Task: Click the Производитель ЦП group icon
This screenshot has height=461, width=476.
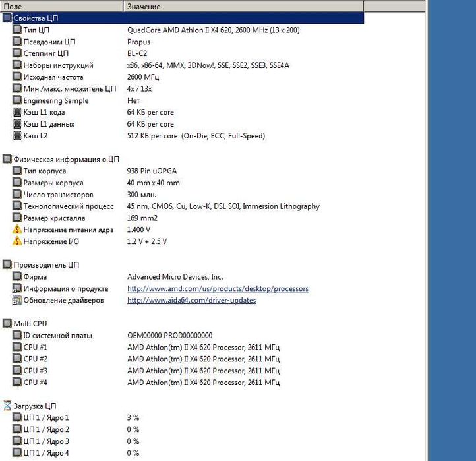Action: point(7,264)
